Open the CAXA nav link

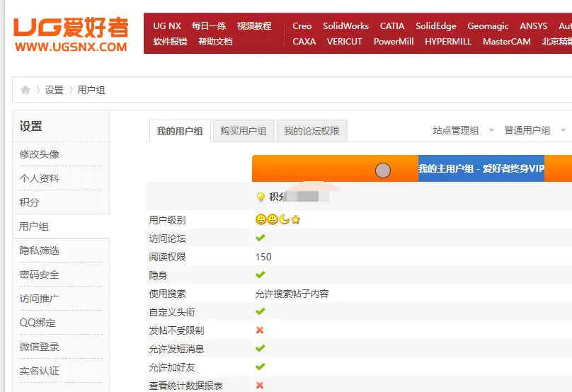(304, 42)
